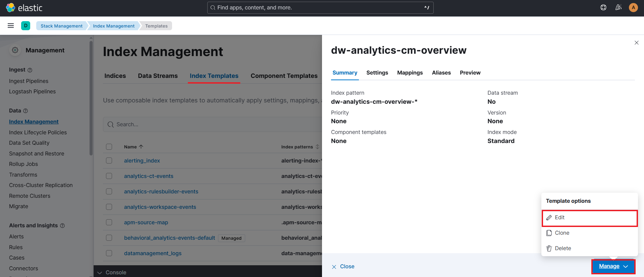644x277 pixels.
Task: Choose Clone from Template options
Action: pos(590,233)
